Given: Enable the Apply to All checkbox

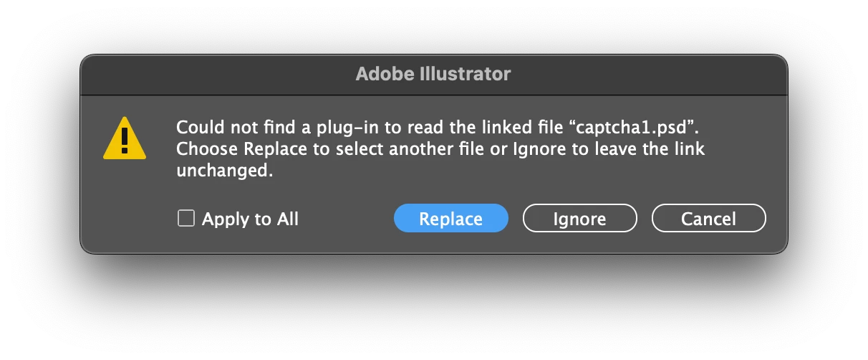Looking at the screenshot, I should tap(186, 218).
